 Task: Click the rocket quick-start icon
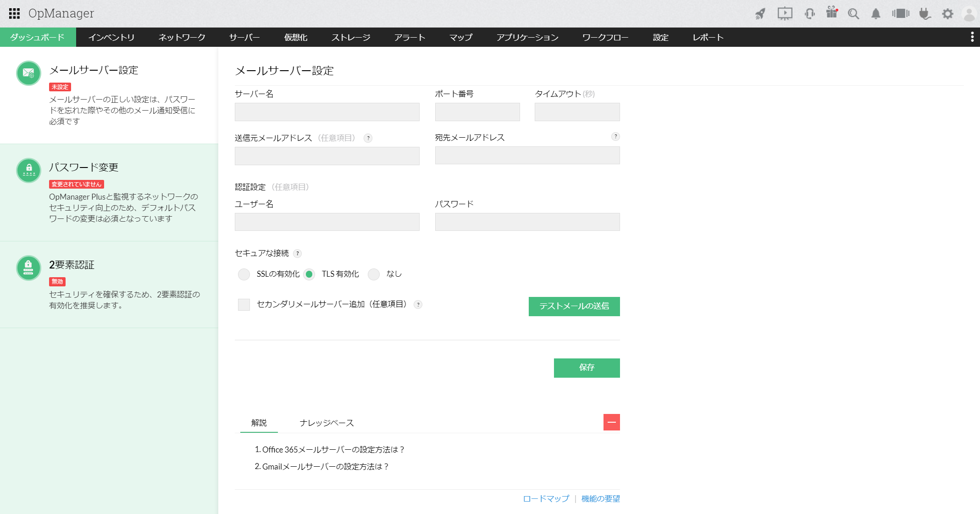tap(760, 14)
